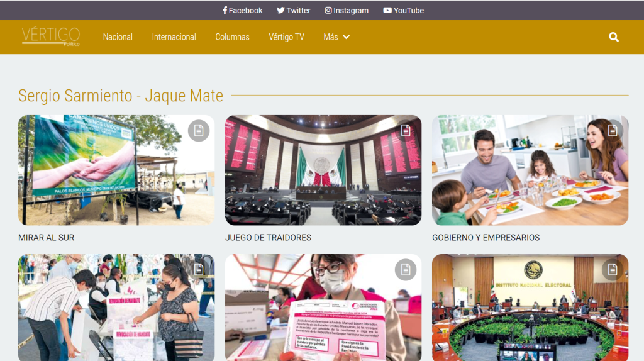Screen dimensions: 644x361
Task: Click document icon on Gobierno y Empresarios image
Action: (x=613, y=131)
